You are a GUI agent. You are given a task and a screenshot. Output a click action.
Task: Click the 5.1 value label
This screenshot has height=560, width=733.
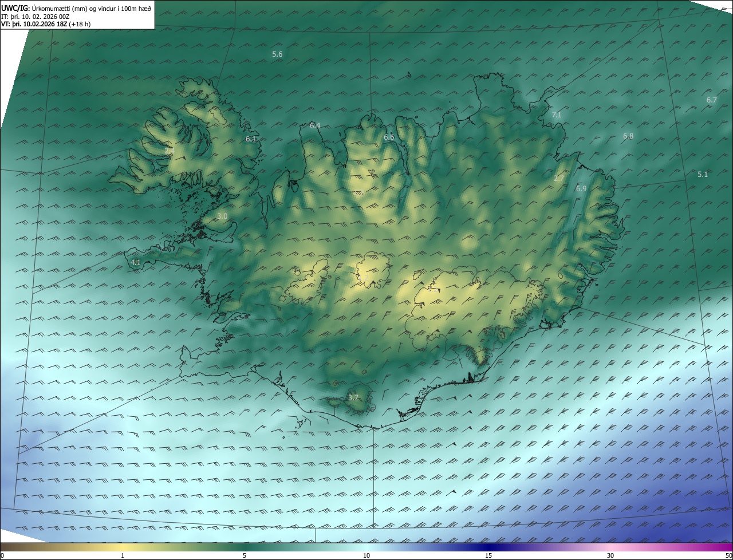click(x=703, y=174)
